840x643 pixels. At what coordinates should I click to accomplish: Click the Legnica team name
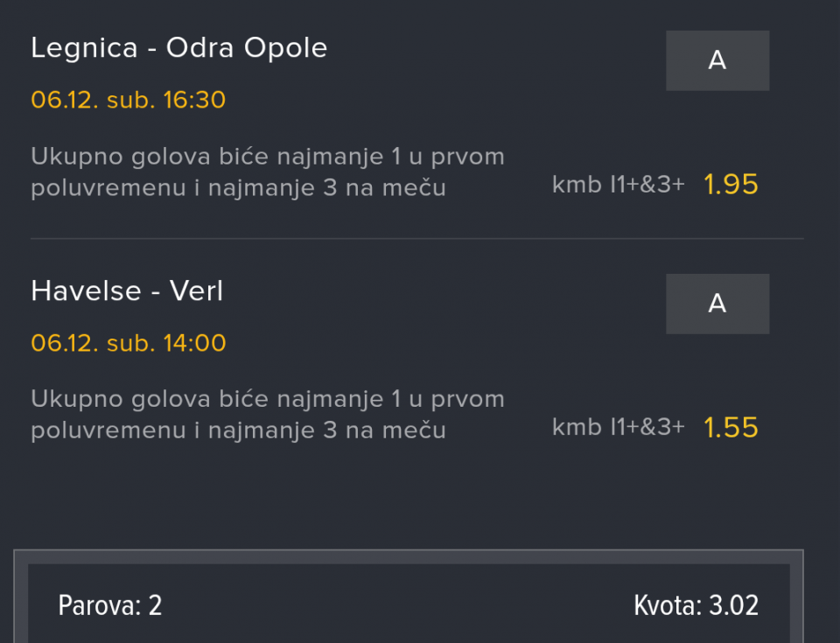tap(84, 47)
